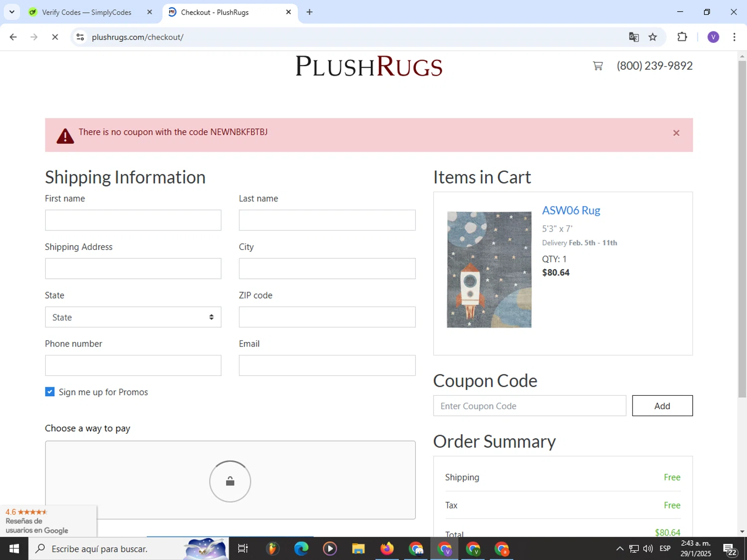The width and height of the screenshot is (747, 560).
Task: Open File Explorer from the taskbar
Action: click(358, 549)
